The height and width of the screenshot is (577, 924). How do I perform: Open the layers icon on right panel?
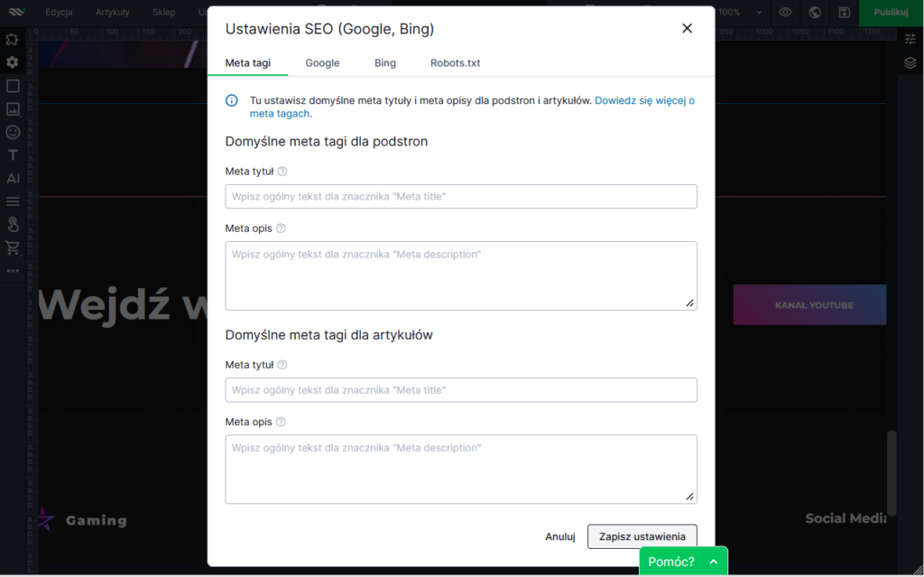pos(910,62)
